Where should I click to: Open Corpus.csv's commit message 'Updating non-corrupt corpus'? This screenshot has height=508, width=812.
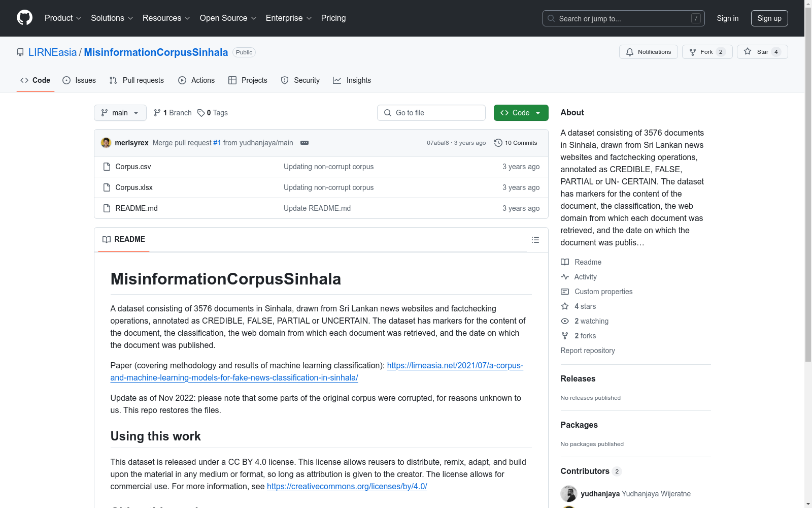[x=328, y=167]
